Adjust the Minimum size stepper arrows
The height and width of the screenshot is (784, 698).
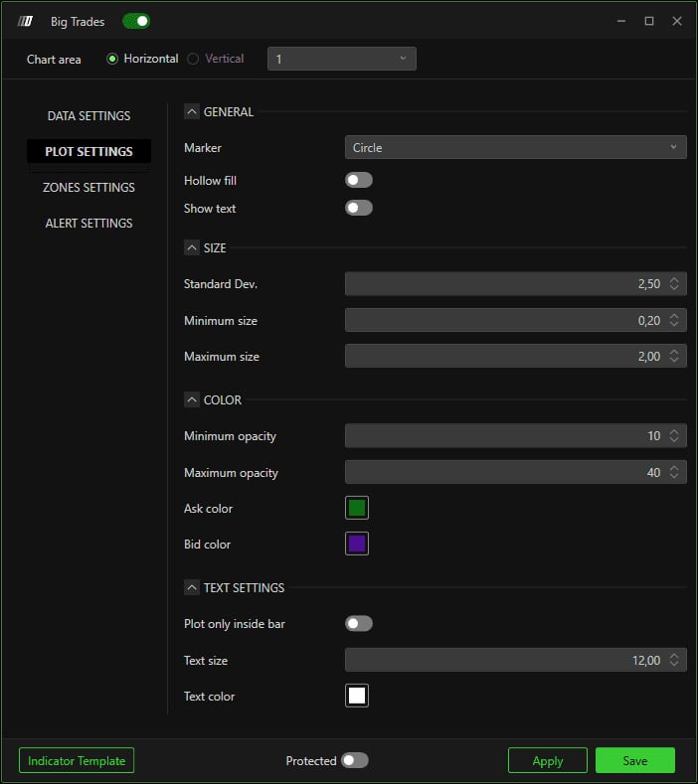pos(674,320)
